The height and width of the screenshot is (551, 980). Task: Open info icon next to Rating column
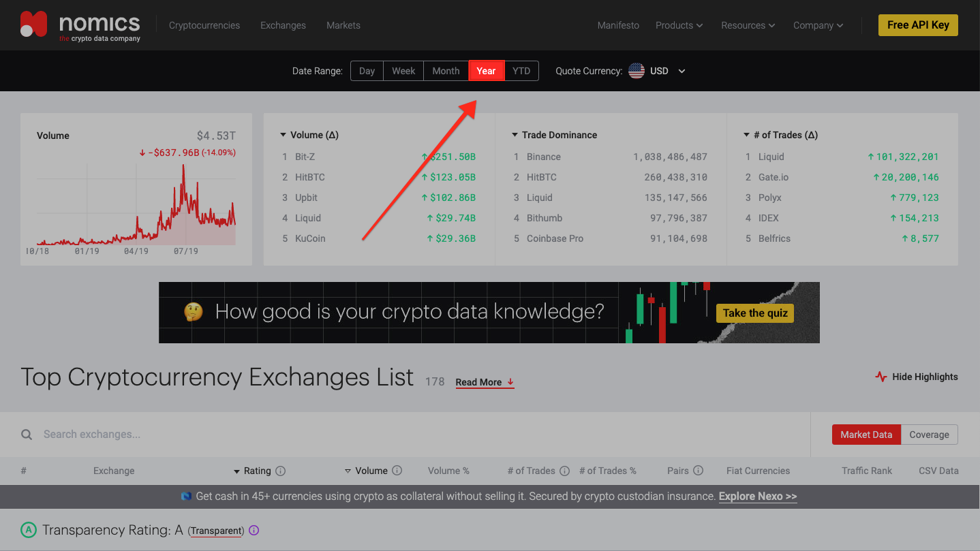pos(280,471)
